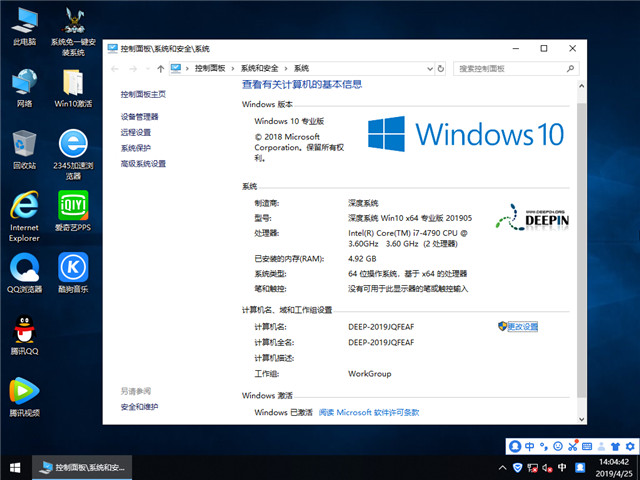The height and width of the screenshot is (480, 640).
Task: Click the muted volume tray icon
Action: pos(547,468)
